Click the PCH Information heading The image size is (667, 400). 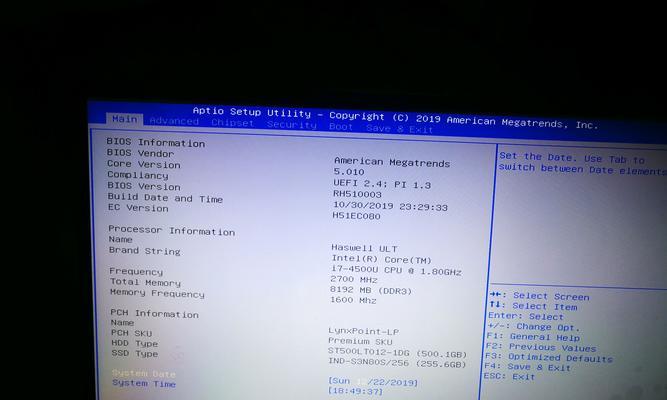154,314
